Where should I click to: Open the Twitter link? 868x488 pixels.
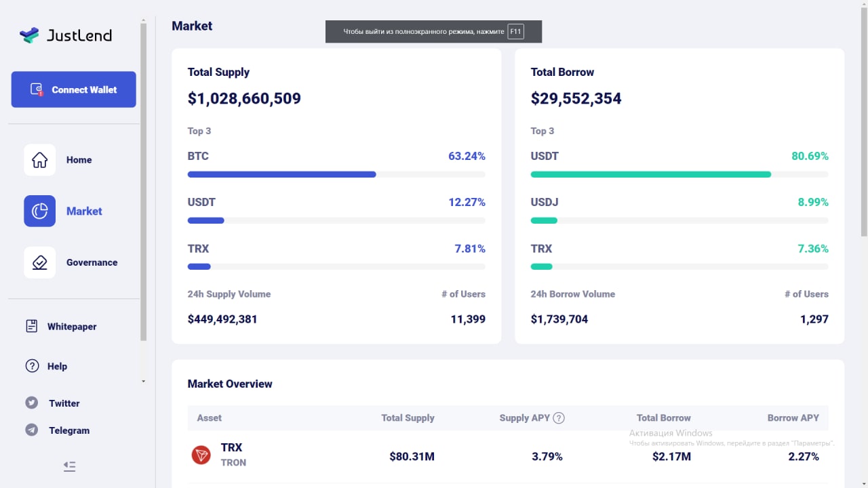click(x=64, y=403)
